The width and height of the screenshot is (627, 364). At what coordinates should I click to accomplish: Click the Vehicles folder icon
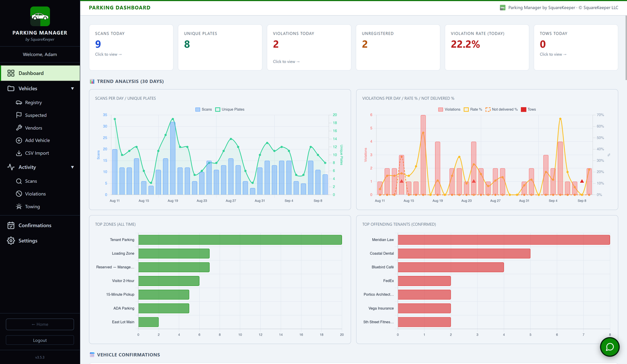click(x=11, y=88)
